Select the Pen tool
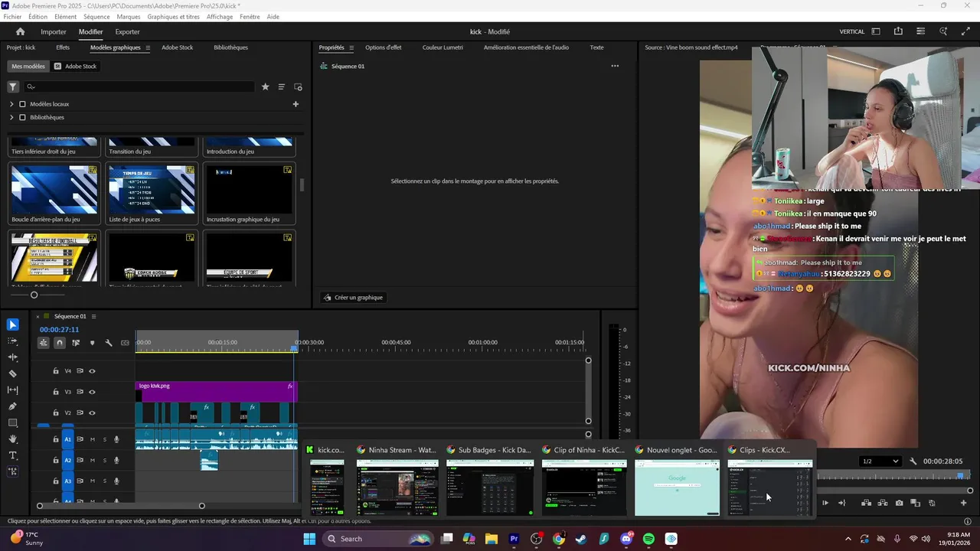Viewport: 980px width, 551px height. [12, 406]
